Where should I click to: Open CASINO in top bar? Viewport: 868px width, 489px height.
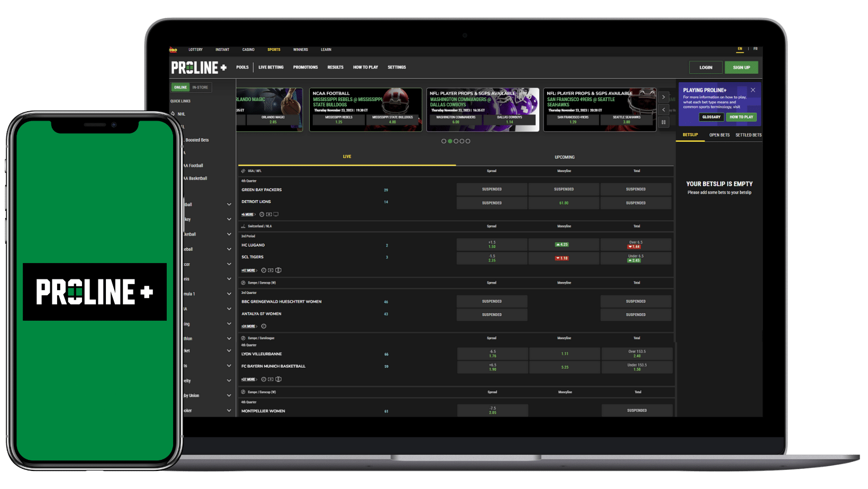tap(248, 50)
